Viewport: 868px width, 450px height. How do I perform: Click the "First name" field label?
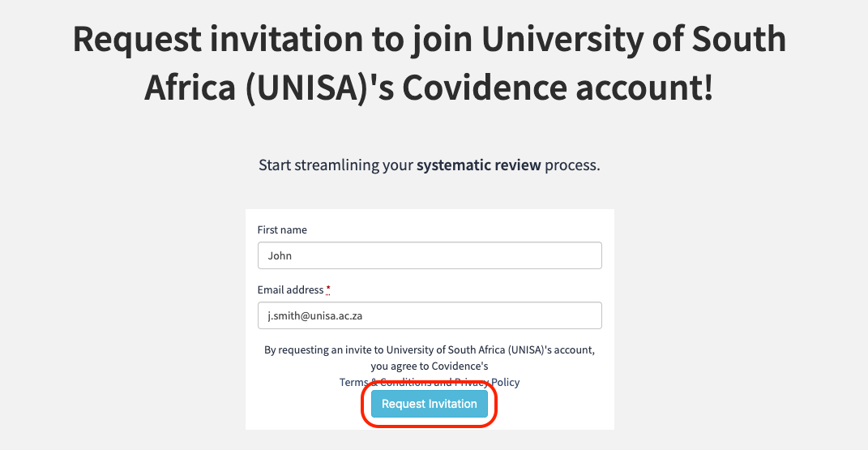282,230
